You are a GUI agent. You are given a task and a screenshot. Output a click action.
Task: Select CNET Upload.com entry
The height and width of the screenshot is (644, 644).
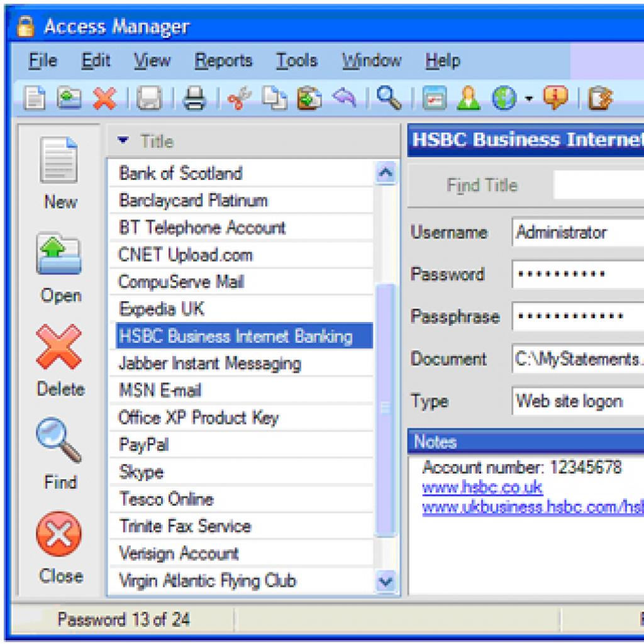coord(241,255)
